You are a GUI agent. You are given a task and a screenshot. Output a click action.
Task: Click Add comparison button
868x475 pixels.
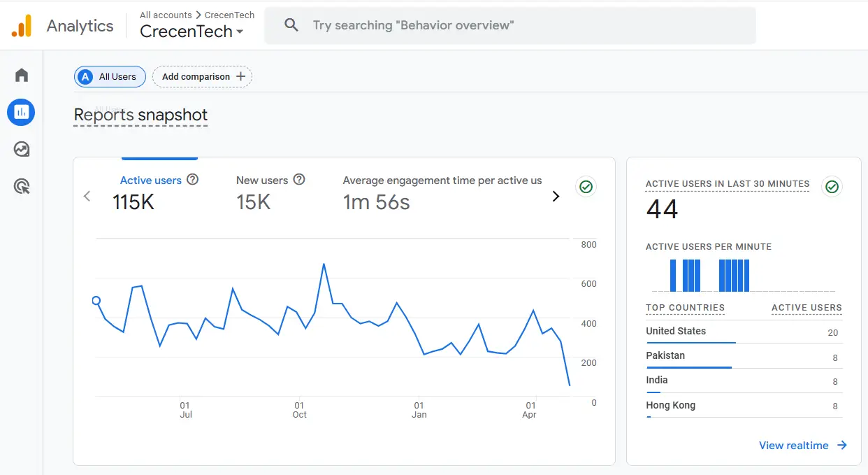tap(203, 77)
